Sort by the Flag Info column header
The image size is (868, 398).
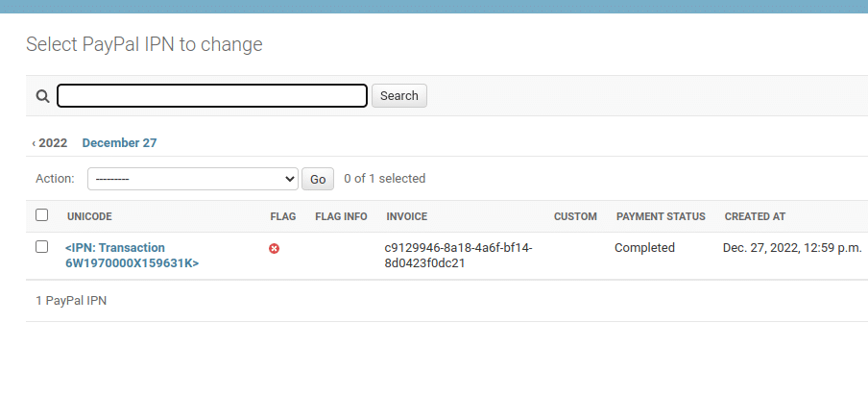pyautogui.click(x=341, y=216)
